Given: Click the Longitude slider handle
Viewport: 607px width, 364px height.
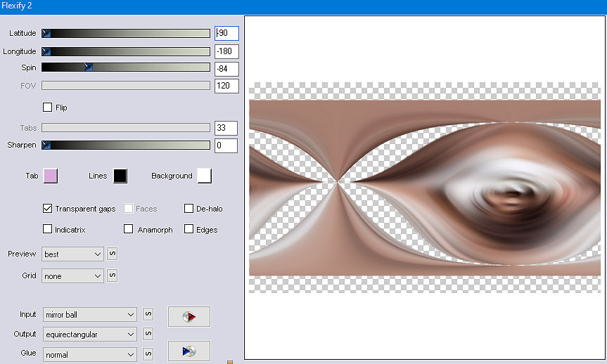Looking at the screenshot, I should 46,51.
